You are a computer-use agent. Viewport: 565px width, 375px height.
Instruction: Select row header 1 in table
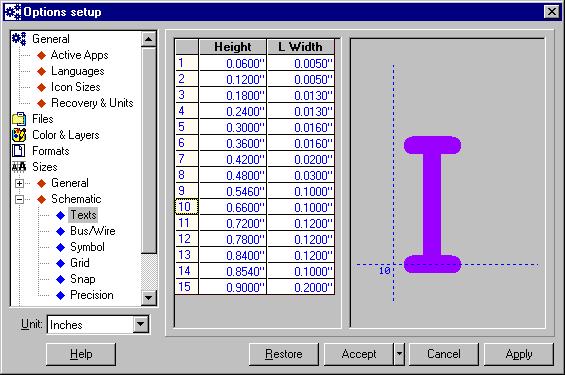pyautogui.click(x=187, y=63)
